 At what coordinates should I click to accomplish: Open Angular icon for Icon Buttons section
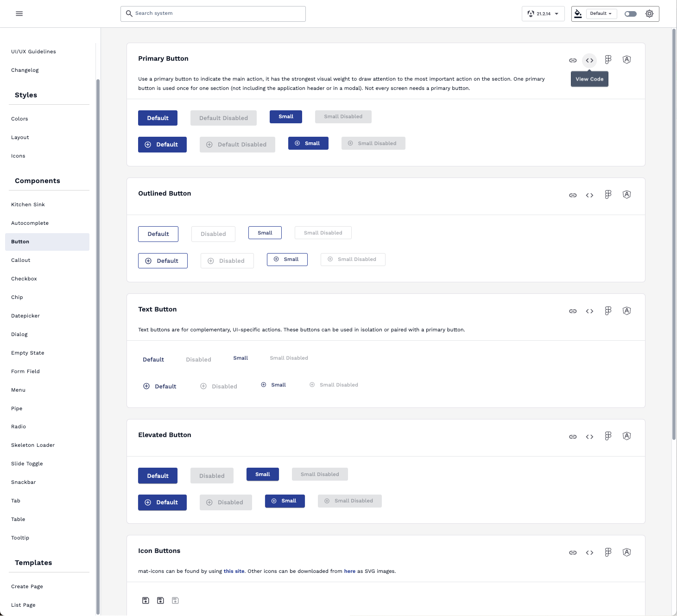tap(626, 552)
